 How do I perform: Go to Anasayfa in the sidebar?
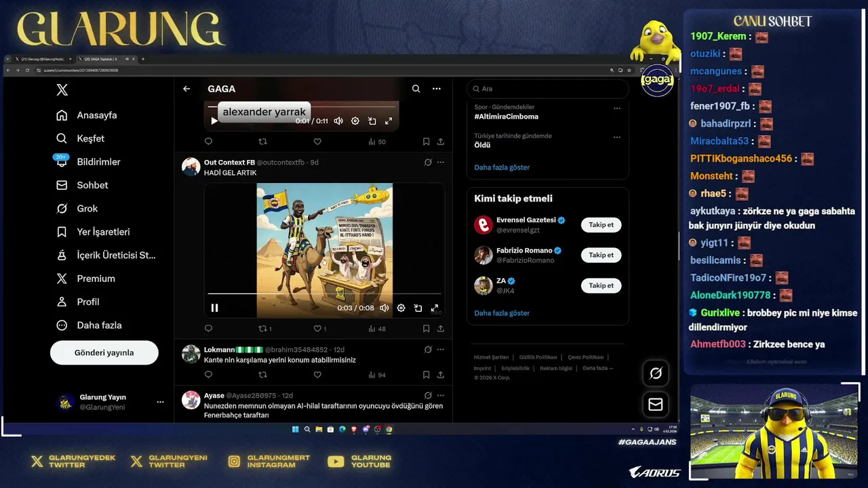(87, 115)
